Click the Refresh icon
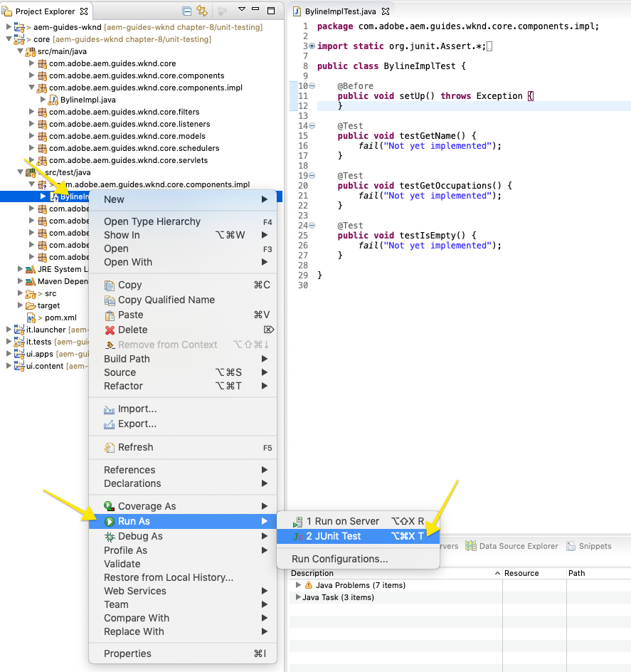Viewport: 631px width, 672px height. point(110,448)
